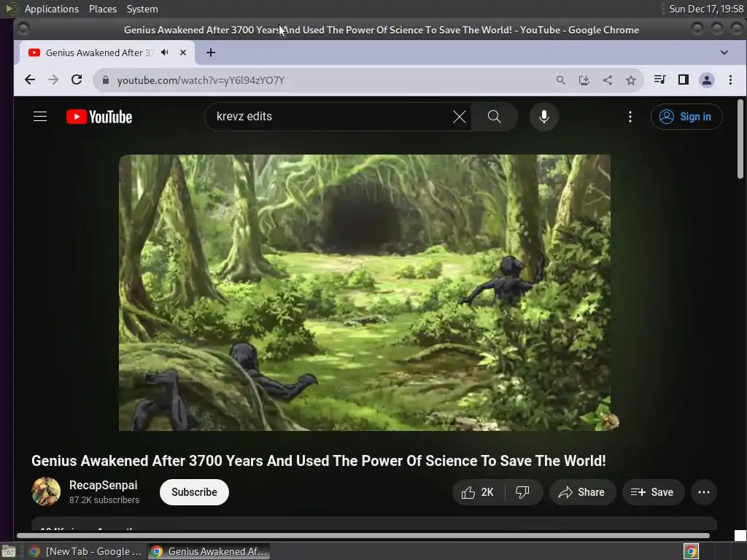Dislike the video with thumbs down
The width and height of the screenshot is (747, 560).
[522, 492]
